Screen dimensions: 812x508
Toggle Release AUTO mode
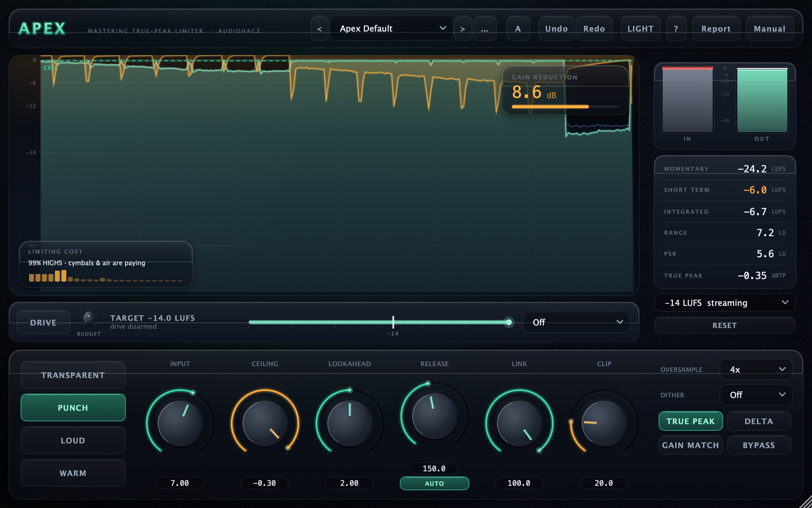(434, 483)
